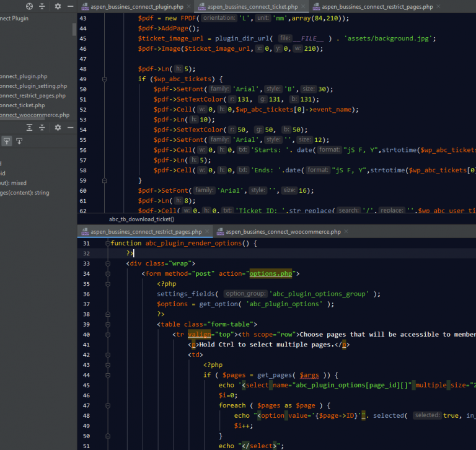Collapse all nodes in the Structure panel
This screenshot has height=450, width=476.
(42, 128)
